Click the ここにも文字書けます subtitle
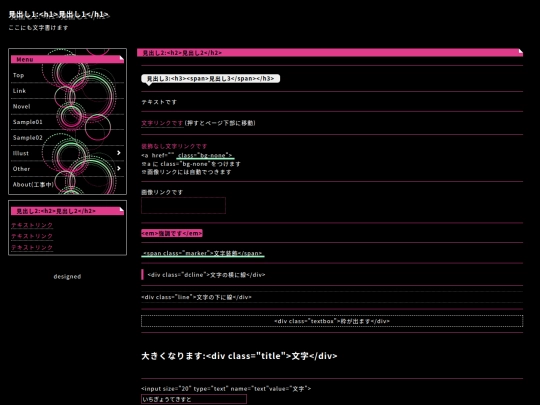Image resolution: width=540 pixels, height=405 pixels. pos(38,28)
